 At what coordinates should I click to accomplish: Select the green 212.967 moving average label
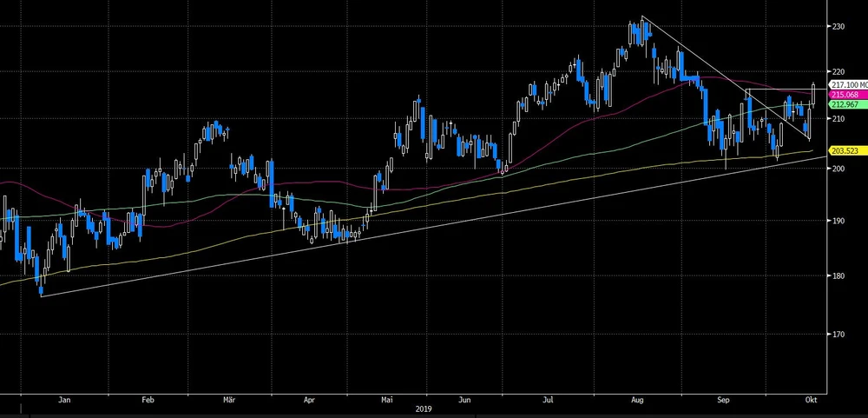click(x=845, y=104)
